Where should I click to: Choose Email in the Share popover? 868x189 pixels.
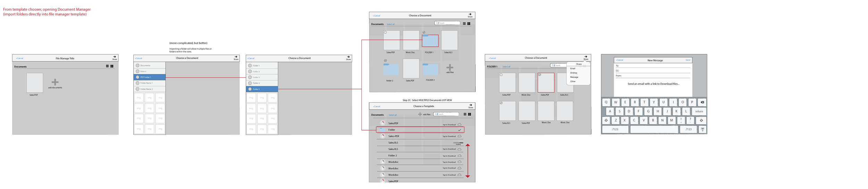point(573,69)
